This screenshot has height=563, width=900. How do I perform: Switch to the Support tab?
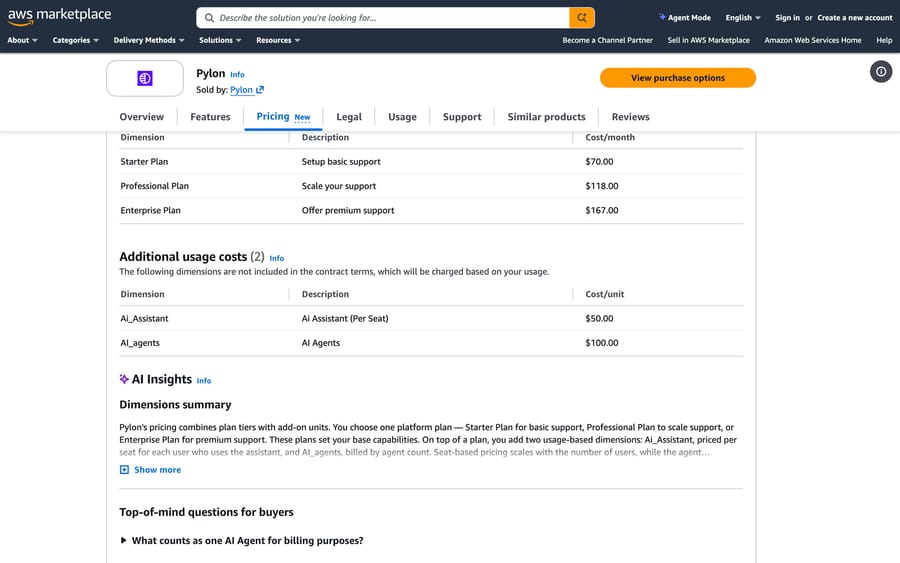pos(462,117)
